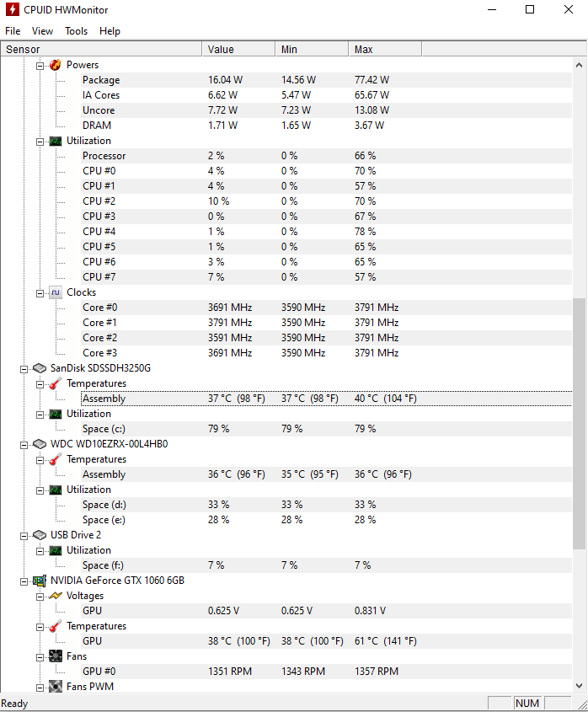Screen dimensions: 588x712
Task: Click the GPU Voltages lightning icon
Action: pos(56,596)
